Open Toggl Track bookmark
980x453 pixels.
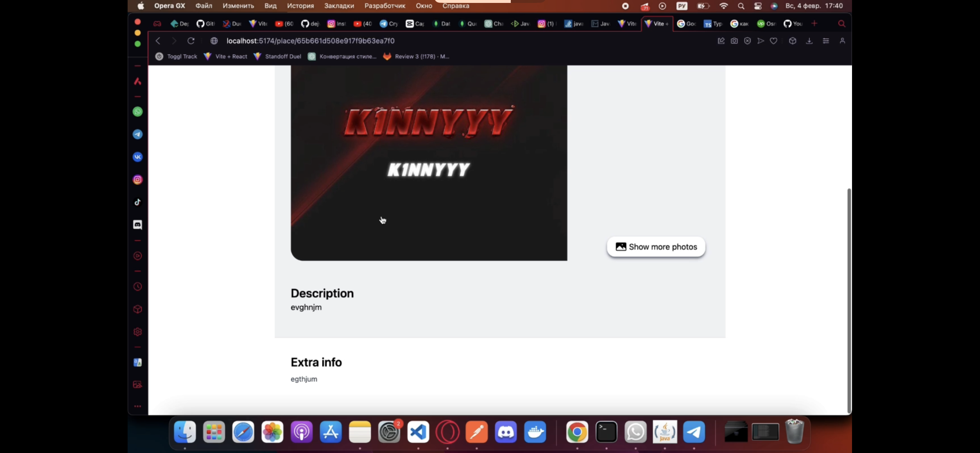176,56
